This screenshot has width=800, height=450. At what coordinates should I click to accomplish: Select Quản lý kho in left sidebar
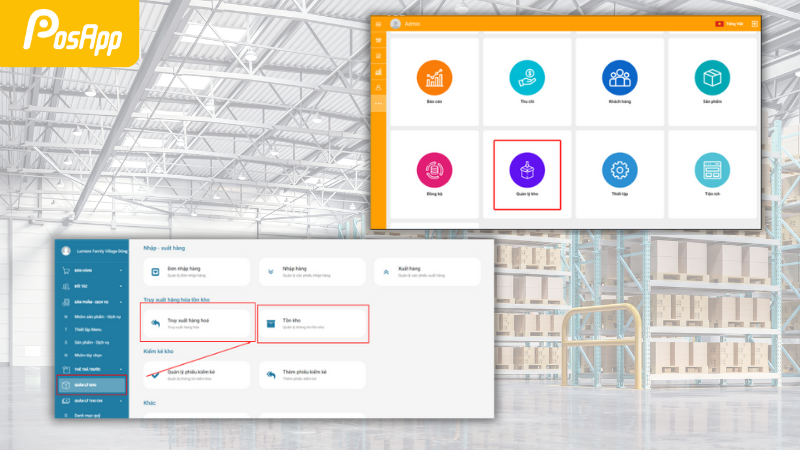click(91, 385)
